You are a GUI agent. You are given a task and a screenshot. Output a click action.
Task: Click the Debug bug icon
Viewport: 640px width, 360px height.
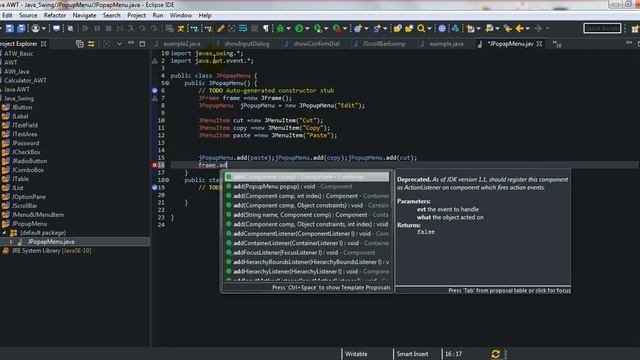pos(280,29)
